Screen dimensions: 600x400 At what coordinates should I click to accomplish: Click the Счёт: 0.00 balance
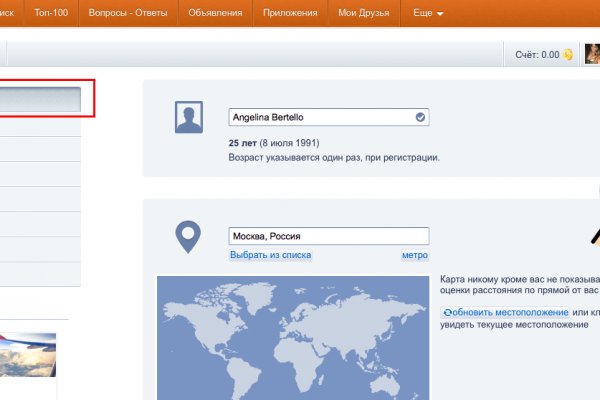coord(536,55)
